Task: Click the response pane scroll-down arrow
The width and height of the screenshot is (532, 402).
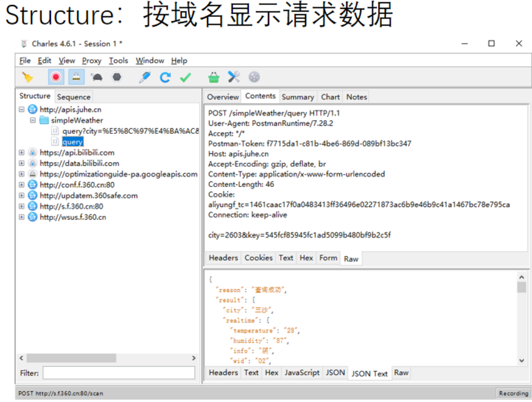Action: 521,361
